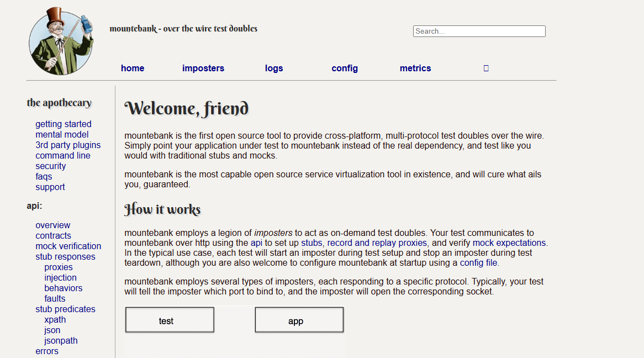The image size is (644, 358).
Task: Visit the faqs page
Action: click(44, 176)
